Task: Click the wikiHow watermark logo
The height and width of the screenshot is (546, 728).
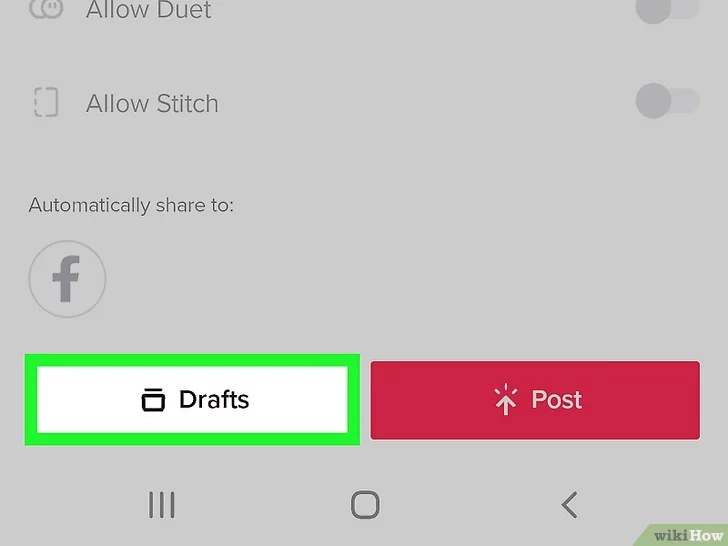Action: click(688, 535)
